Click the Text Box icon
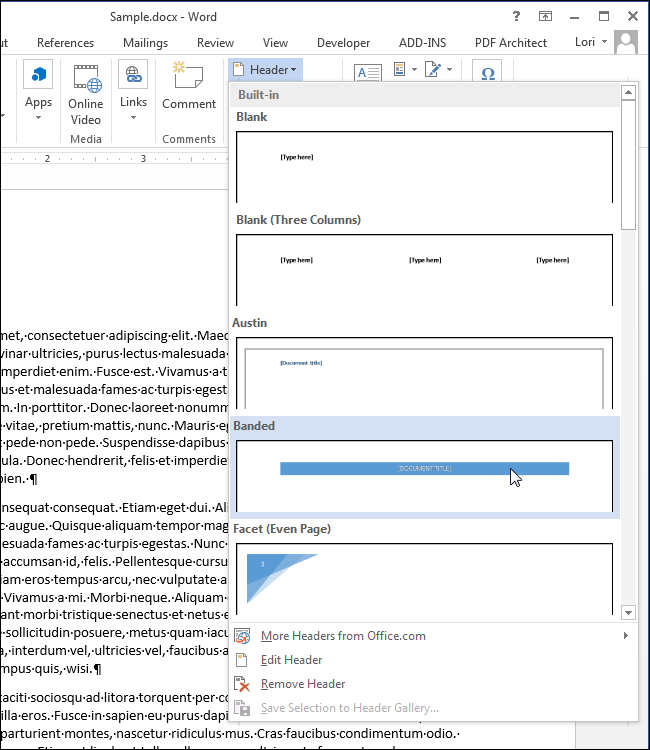 click(x=368, y=73)
